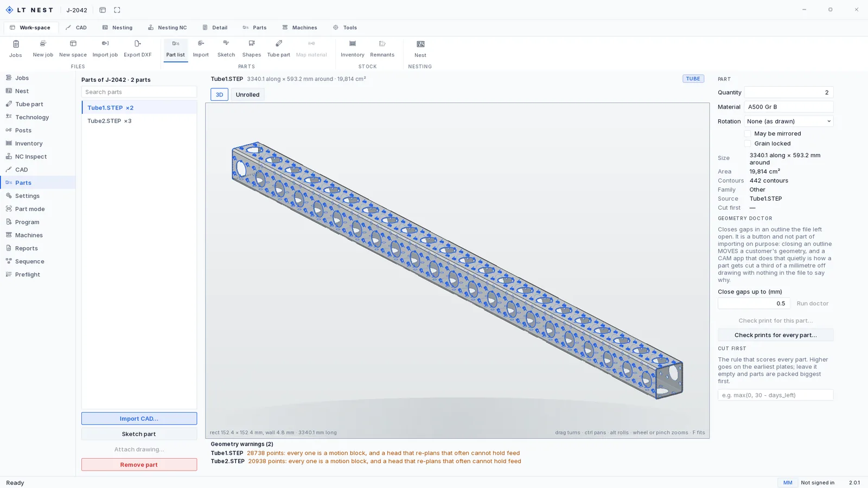868x488 pixels.
Task: Select the Part list toolbar icon
Action: click(x=175, y=49)
